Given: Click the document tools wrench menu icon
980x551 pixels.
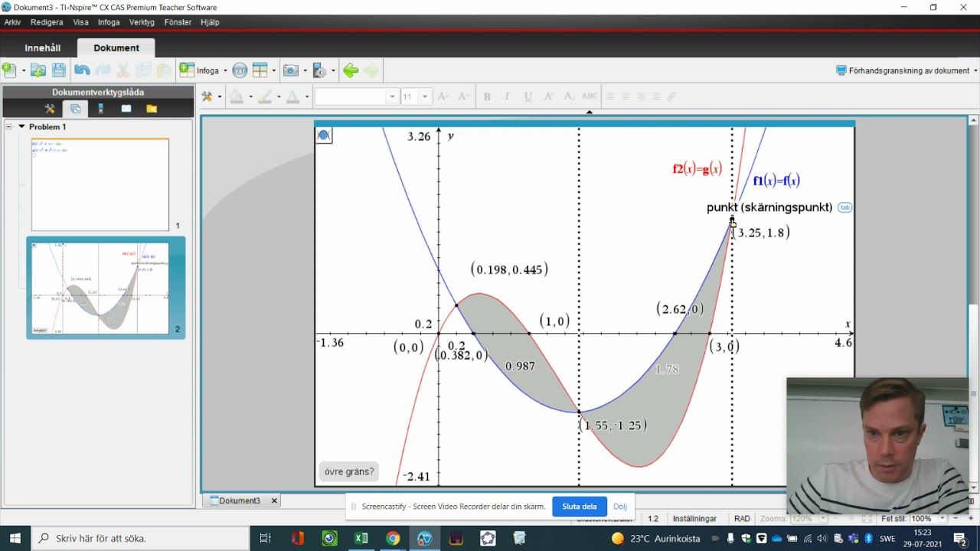Looking at the screenshot, I should tap(207, 96).
